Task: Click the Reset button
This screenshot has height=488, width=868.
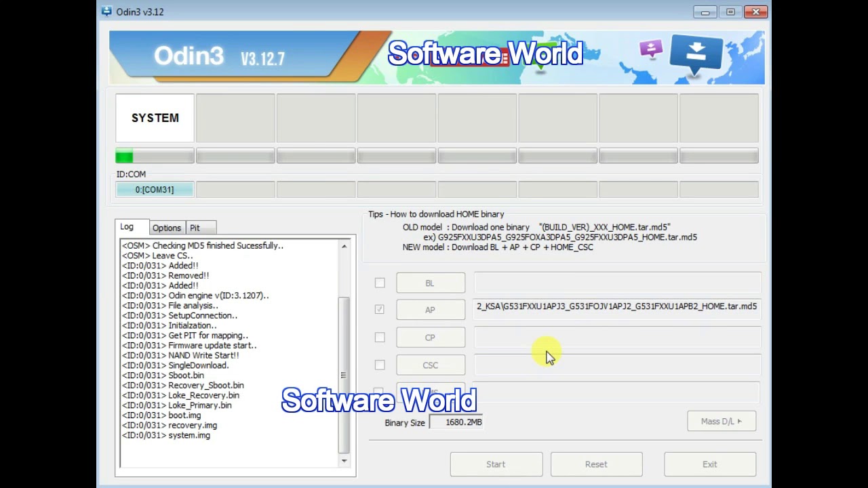Action: [x=596, y=464]
